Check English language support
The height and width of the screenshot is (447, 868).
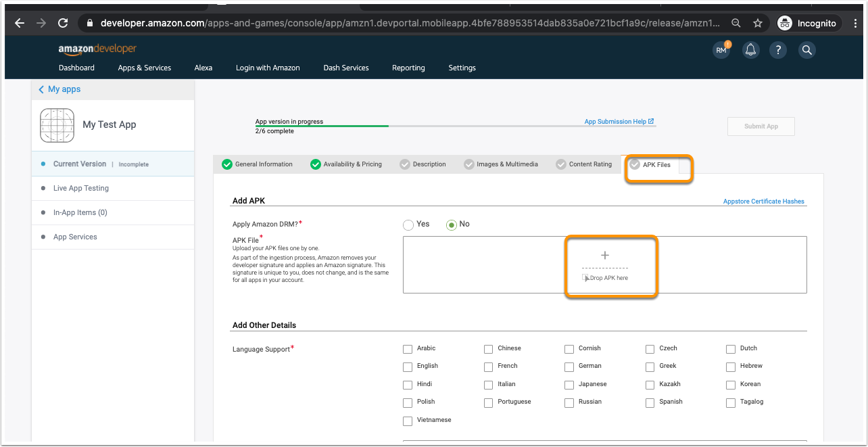[408, 367]
